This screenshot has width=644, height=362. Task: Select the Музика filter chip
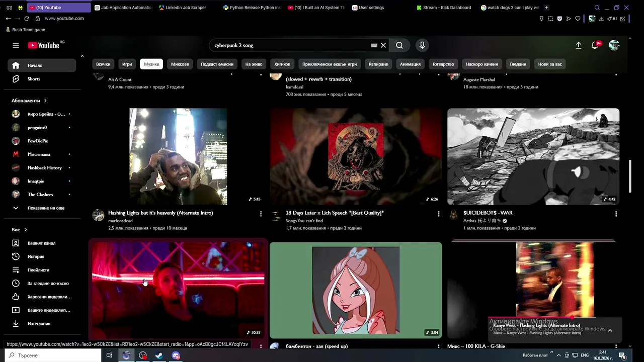[151, 64]
